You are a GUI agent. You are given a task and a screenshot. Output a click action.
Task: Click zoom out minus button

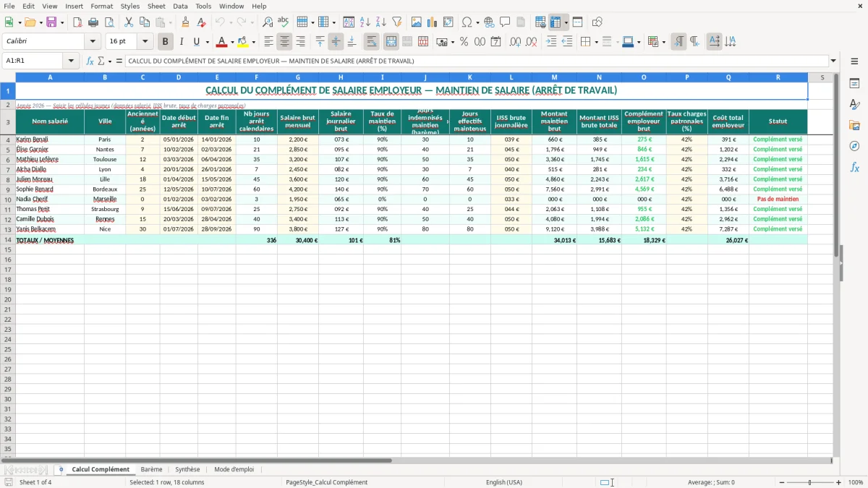782,482
